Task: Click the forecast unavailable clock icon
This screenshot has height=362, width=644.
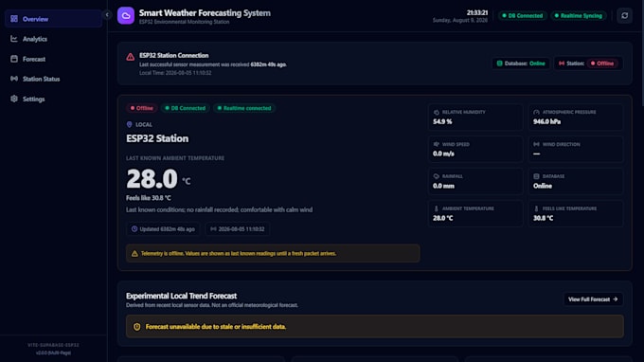Action: (x=136, y=327)
